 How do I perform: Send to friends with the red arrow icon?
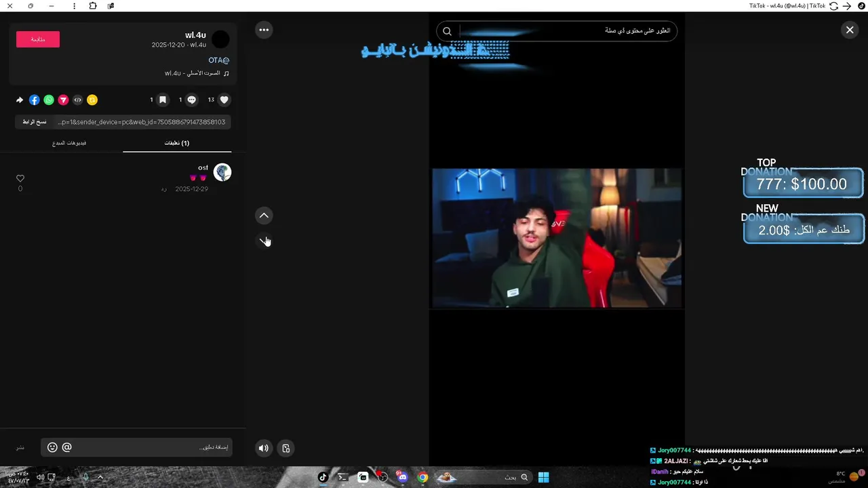point(63,100)
